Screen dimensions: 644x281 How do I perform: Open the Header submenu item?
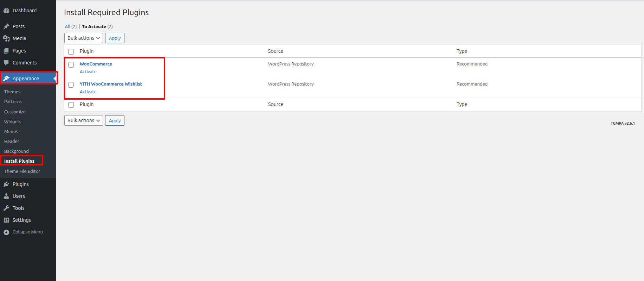[12, 141]
